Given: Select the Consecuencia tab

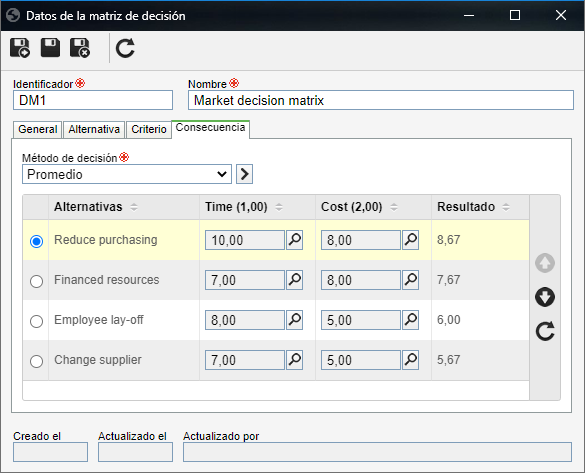Looking at the screenshot, I should [210, 128].
